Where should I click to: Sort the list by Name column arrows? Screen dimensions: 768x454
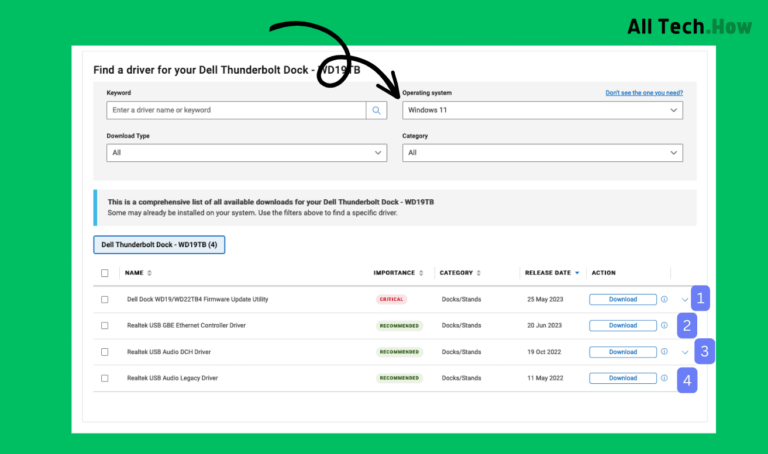(150, 273)
